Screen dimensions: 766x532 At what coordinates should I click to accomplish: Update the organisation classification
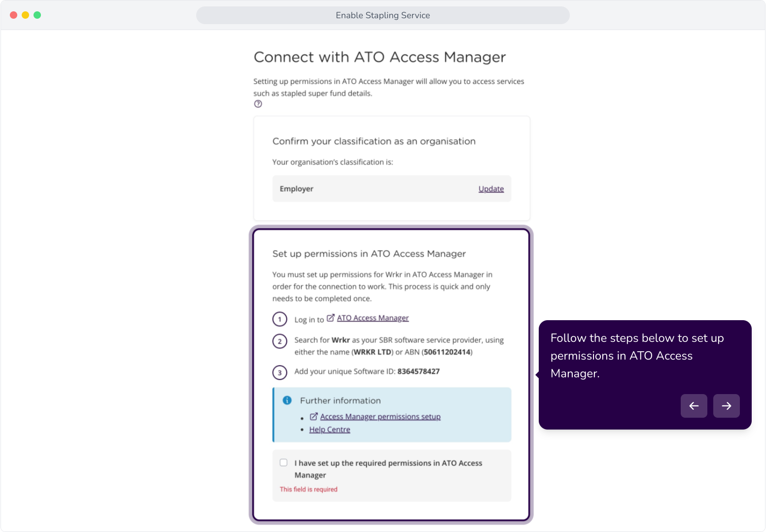(x=491, y=189)
